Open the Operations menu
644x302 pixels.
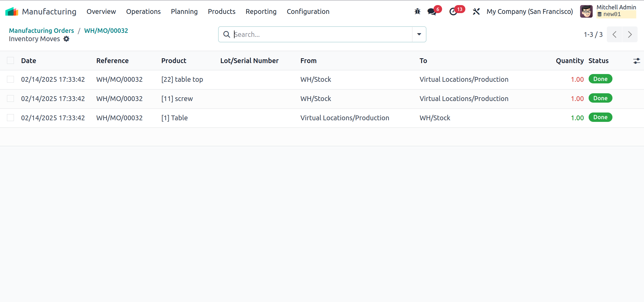(143, 11)
